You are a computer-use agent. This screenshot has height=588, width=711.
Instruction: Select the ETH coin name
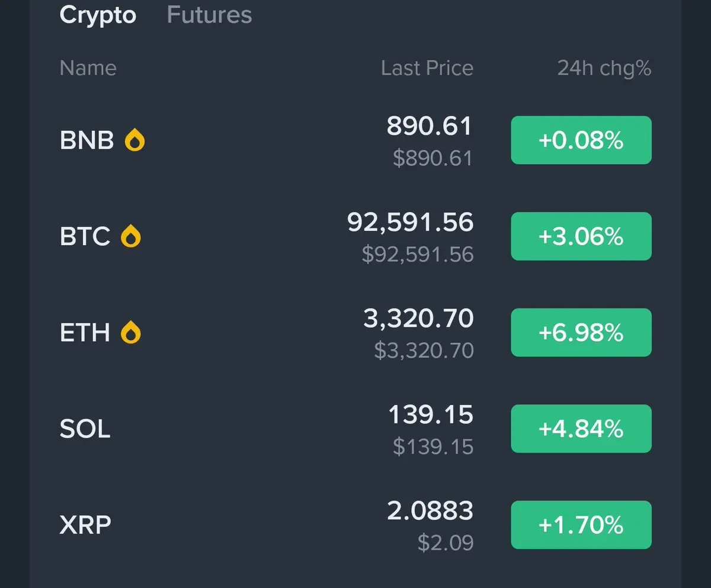pos(85,333)
